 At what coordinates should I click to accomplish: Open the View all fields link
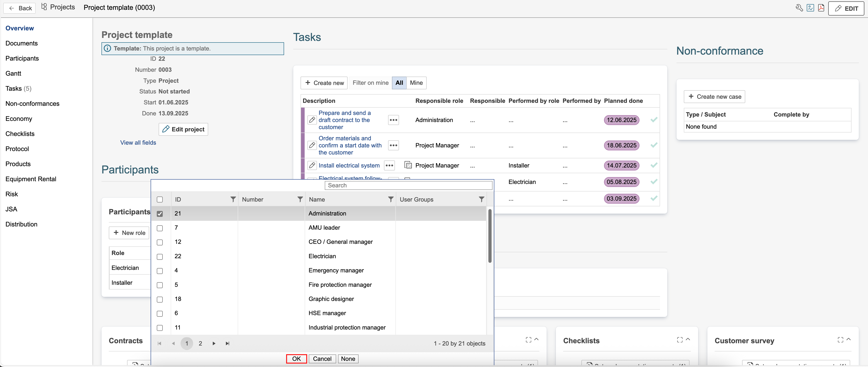point(138,143)
